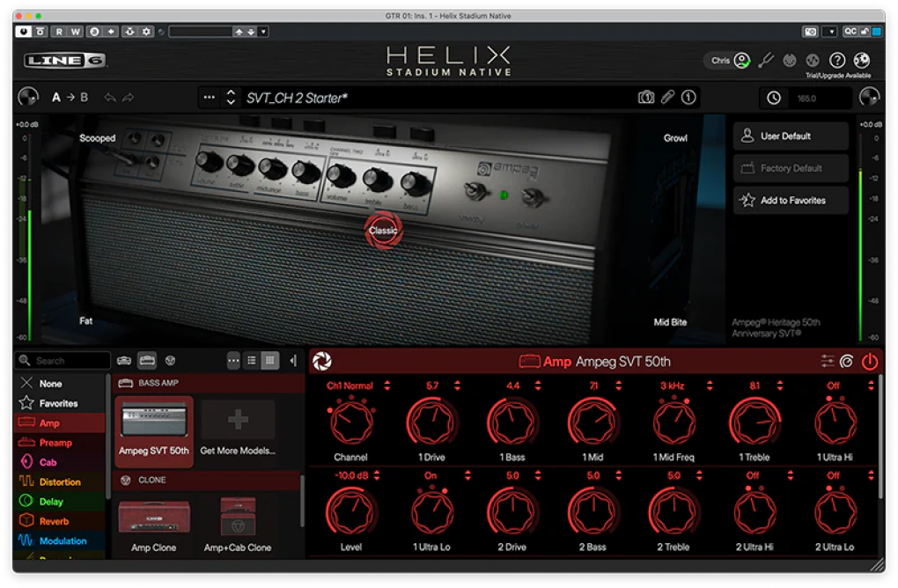The width and height of the screenshot is (898, 588).
Task: Undo the last edit
Action: pyautogui.click(x=109, y=98)
